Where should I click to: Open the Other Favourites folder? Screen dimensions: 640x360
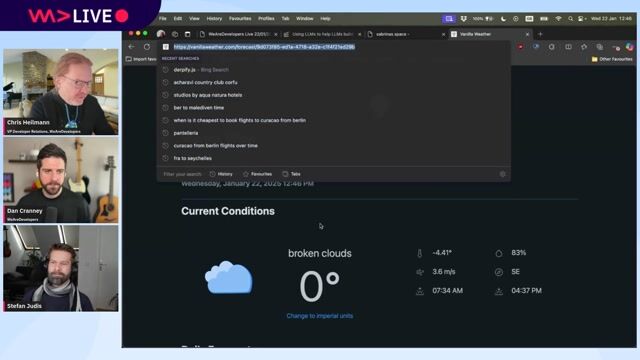point(612,59)
